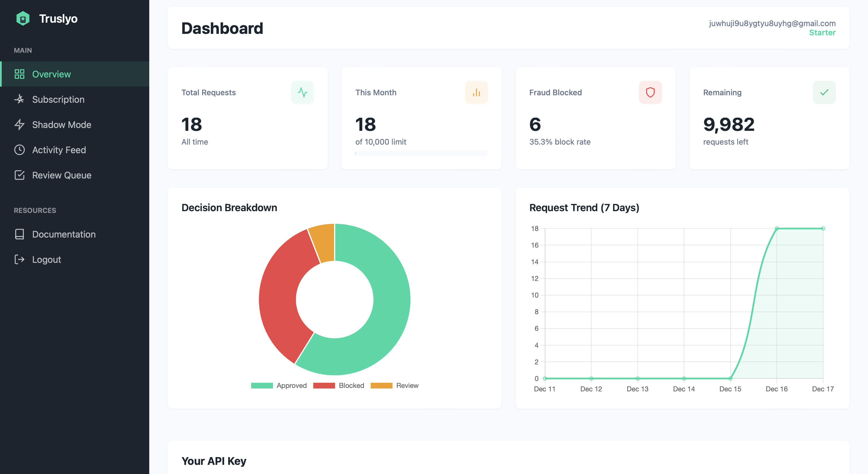Click the Fraud Blocked shield icon

650,92
